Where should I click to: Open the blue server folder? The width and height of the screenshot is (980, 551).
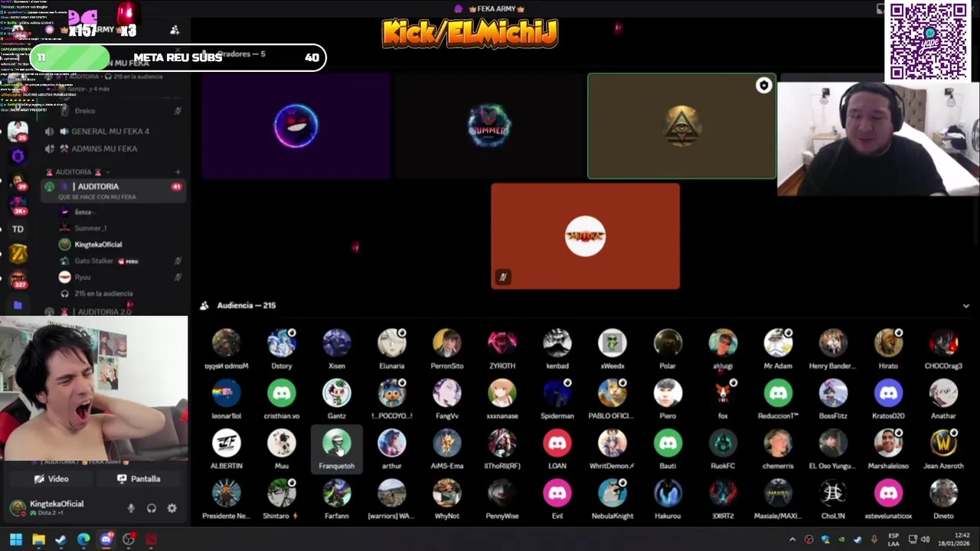point(18,305)
